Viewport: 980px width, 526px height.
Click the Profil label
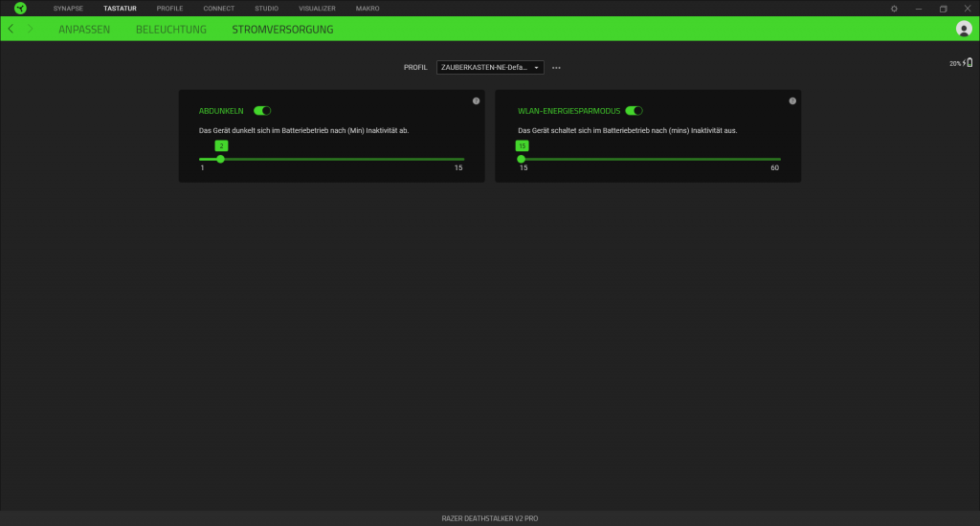[x=415, y=68]
